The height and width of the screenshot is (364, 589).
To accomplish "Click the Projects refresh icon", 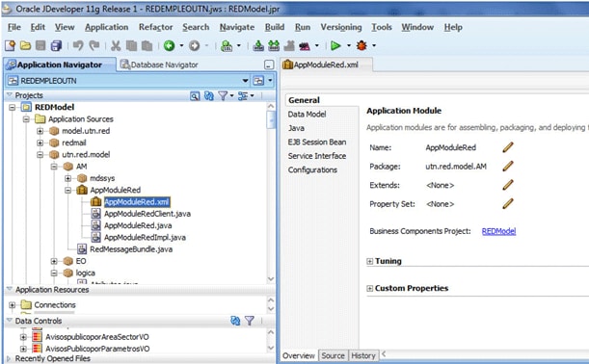I will tap(209, 96).
